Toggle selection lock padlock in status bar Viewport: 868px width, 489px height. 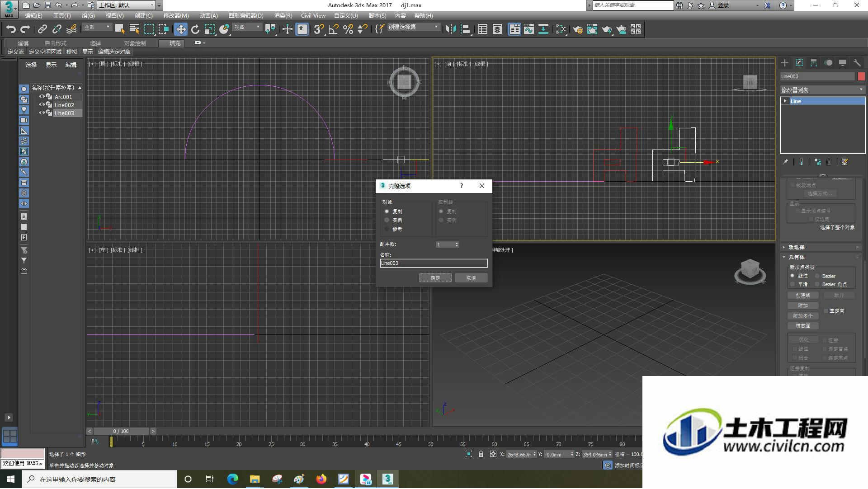pyautogui.click(x=481, y=454)
